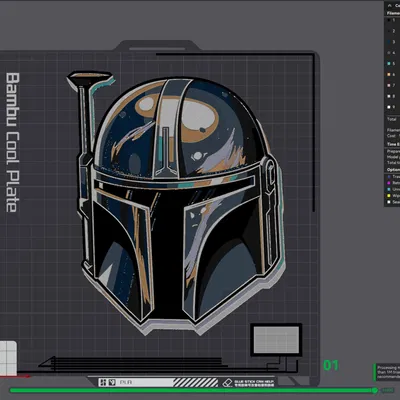
Task: Click the green horizontal preview slider handle
Action: pyautogui.click(x=375, y=390)
